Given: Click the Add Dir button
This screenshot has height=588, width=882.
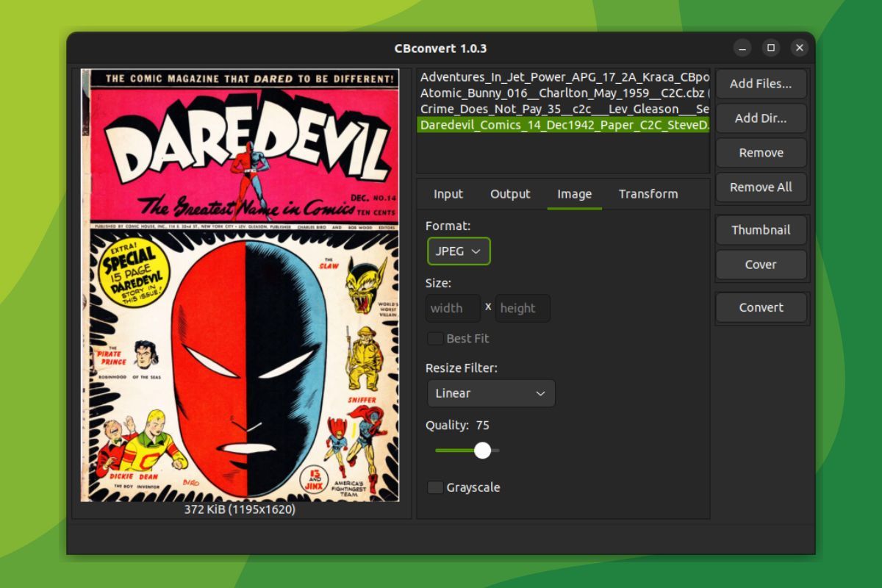Looking at the screenshot, I should 761,118.
